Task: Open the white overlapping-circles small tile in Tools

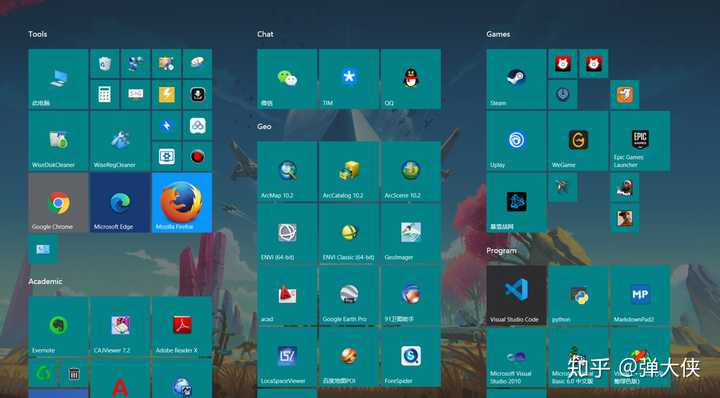Action: click(x=197, y=125)
